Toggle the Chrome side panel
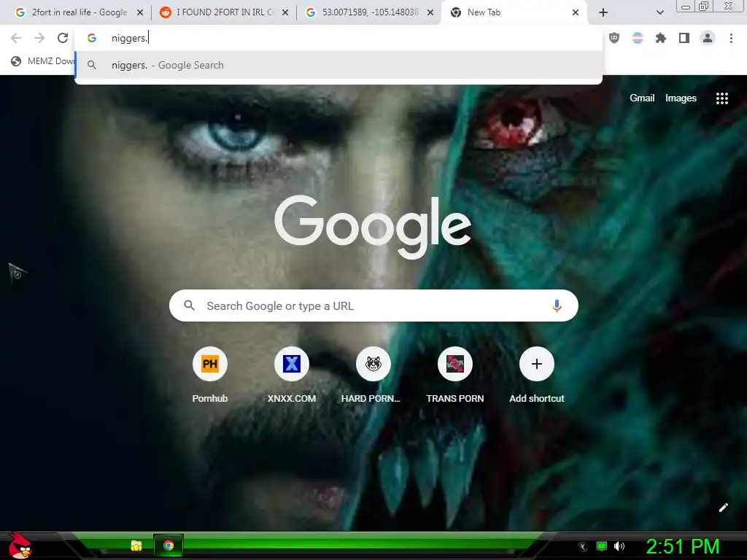Screen dimensions: 747x560 click(684, 38)
